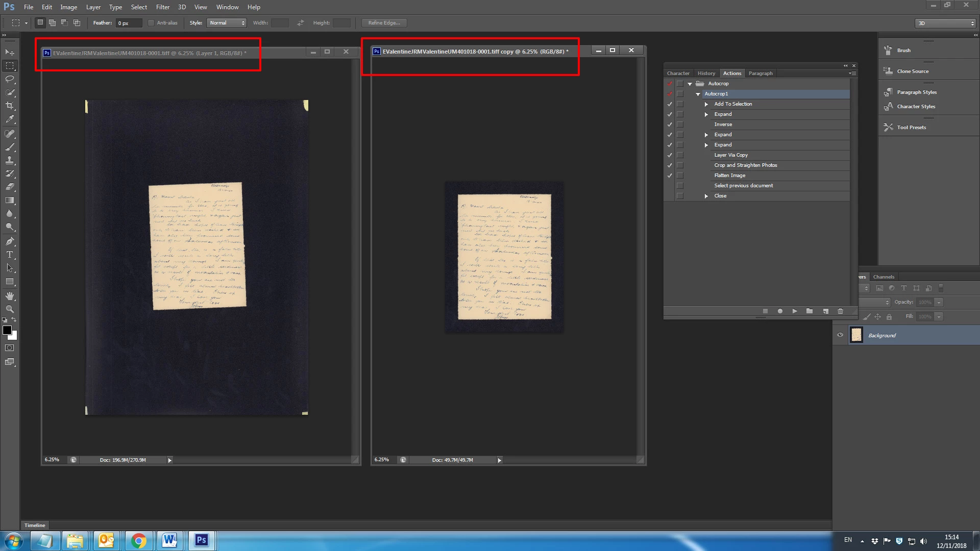The width and height of the screenshot is (980, 551).
Task: Select the Horizontal Type tool
Action: tap(10, 255)
